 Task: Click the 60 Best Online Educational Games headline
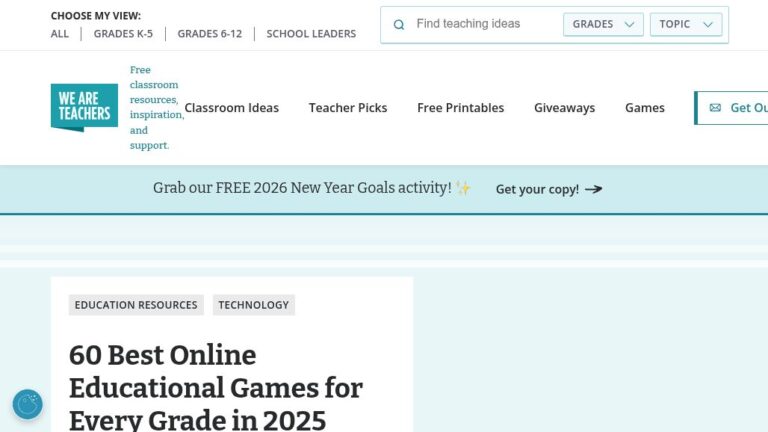[x=216, y=387]
